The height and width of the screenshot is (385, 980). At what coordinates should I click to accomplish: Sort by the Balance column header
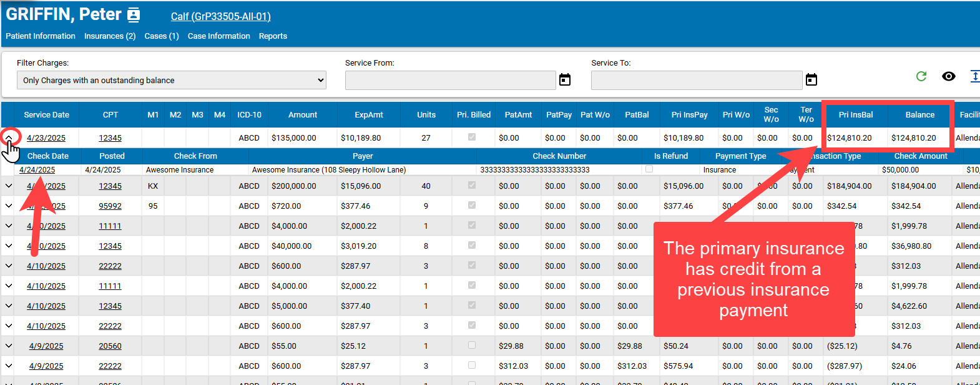point(919,115)
